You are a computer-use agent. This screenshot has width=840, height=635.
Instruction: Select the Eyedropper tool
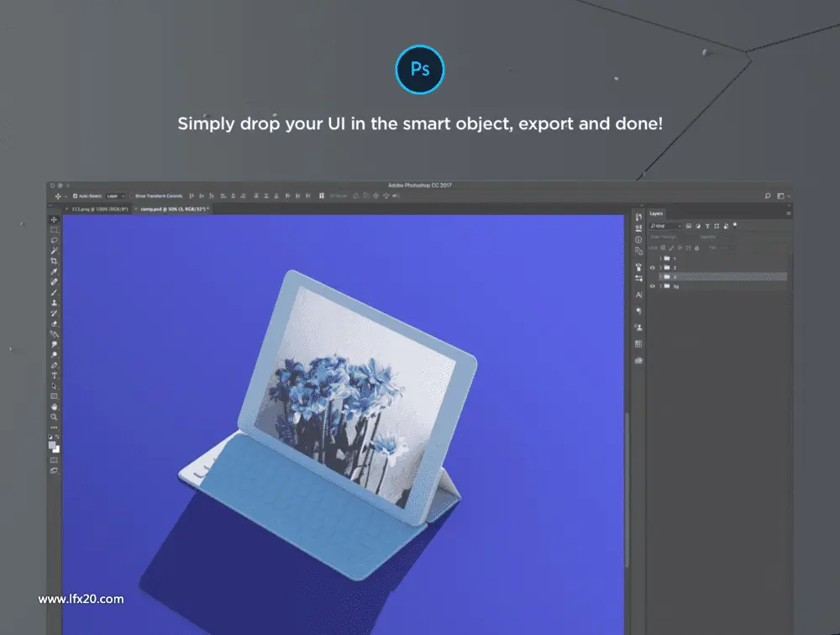pyautogui.click(x=54, y=271)
